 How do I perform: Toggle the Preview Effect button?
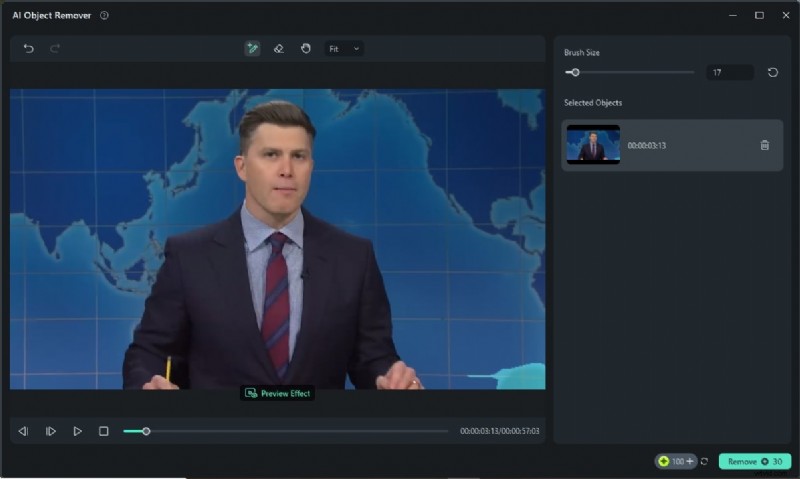[x=278, y=394]
